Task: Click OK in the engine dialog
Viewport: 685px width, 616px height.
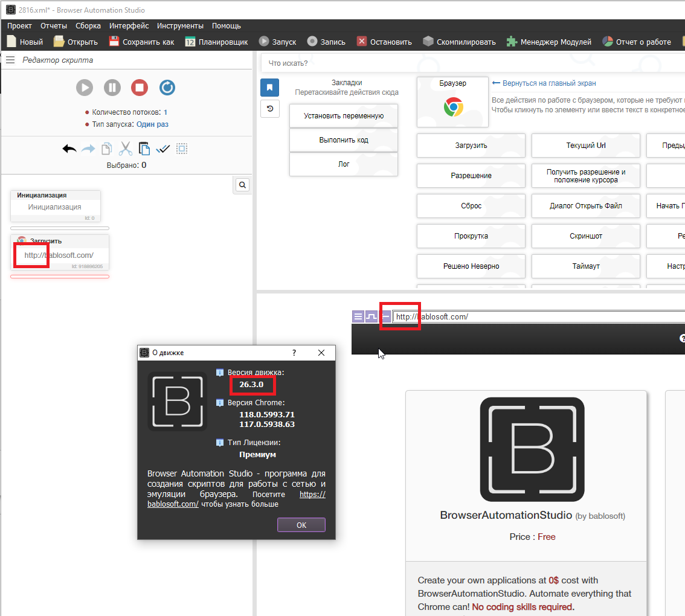Action: coord(301,525)
